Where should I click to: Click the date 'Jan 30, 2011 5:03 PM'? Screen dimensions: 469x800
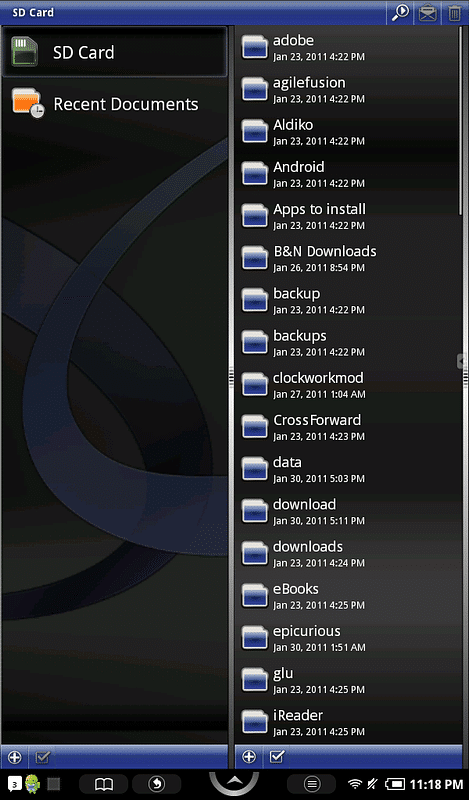point(319,479)
